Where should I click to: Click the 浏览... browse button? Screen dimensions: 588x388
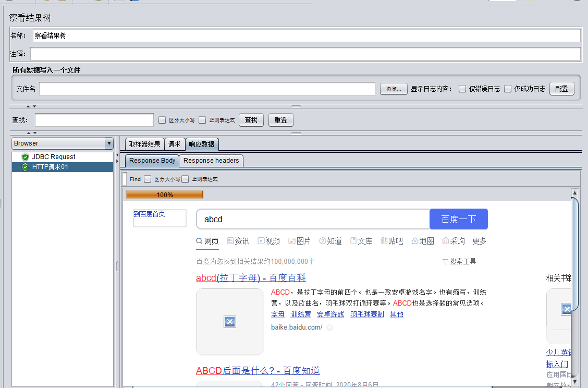[394, 89]
